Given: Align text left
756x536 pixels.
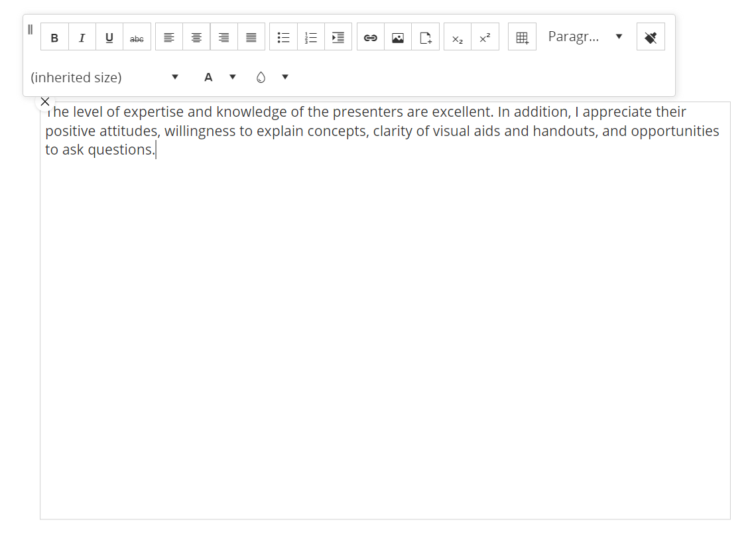Looking at the screenshot, I should click(169, 37).
